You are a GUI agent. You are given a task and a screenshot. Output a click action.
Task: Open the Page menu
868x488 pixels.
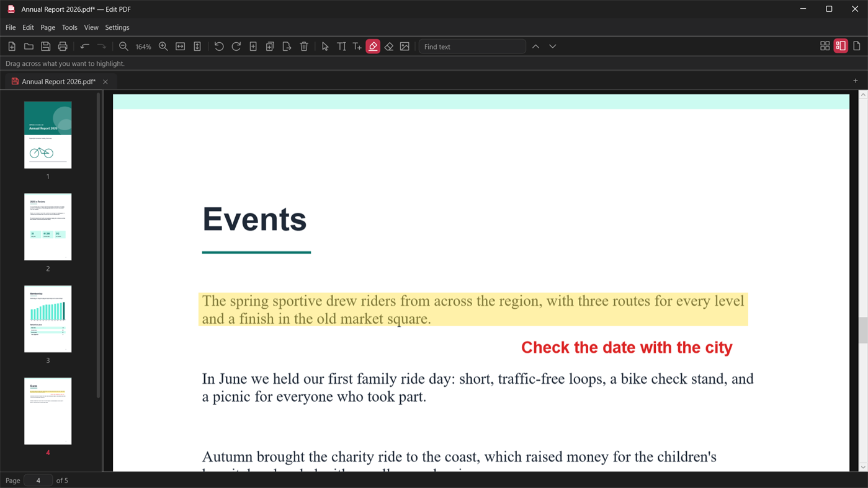tap(48, 27)
